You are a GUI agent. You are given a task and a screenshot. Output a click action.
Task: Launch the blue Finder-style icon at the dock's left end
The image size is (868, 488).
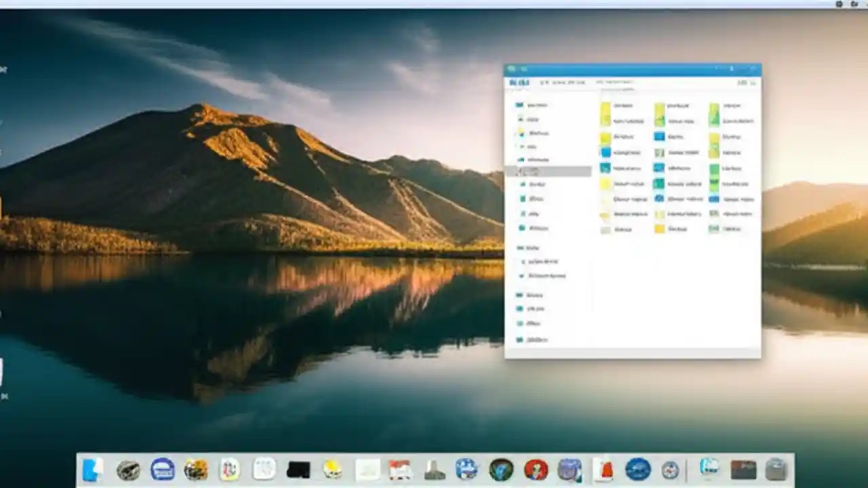click(93, 468)
